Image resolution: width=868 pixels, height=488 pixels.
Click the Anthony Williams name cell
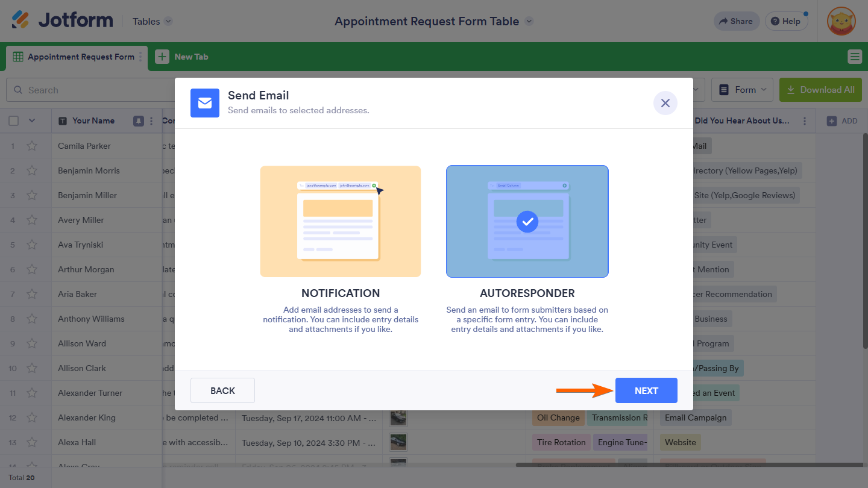[x=107, y=319]
